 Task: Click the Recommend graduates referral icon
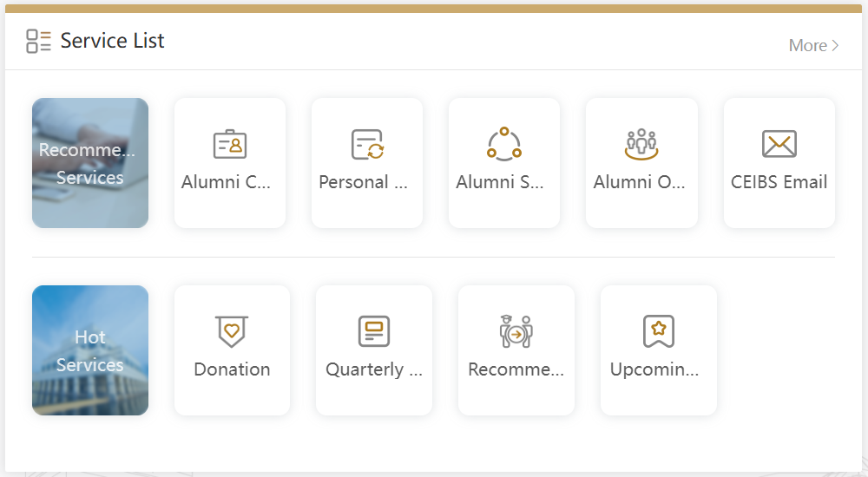516,331
